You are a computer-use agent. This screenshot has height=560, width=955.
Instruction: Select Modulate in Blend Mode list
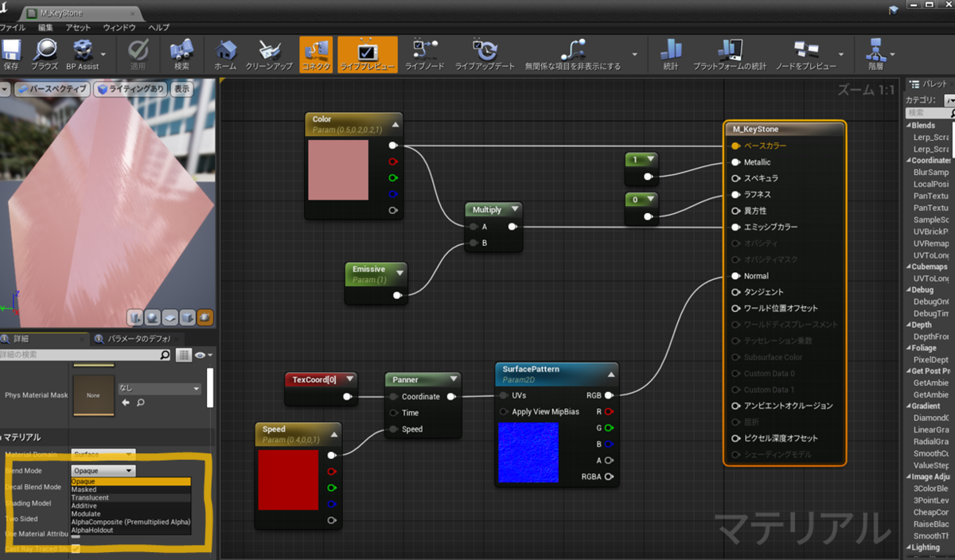coord(131,514)
